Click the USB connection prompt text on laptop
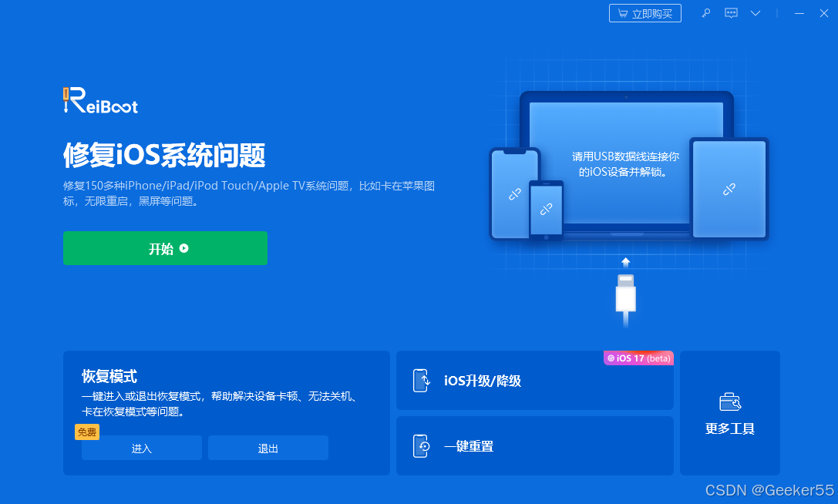Image resolution: width=838 pixels, height=504 pixels. pyautogui.click(x=625, y=164)
